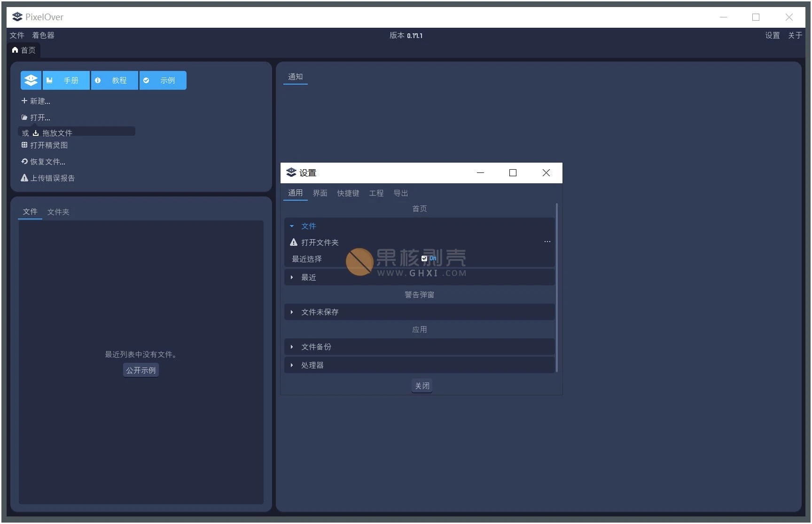Open the 手册 (Manual) button

coord(66,80)
